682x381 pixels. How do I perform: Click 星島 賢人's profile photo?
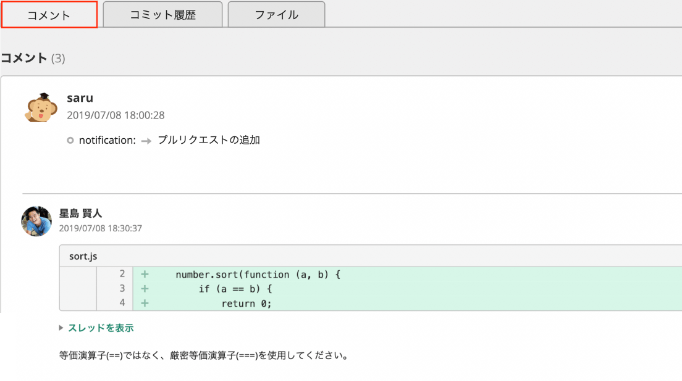pos(37,221)
